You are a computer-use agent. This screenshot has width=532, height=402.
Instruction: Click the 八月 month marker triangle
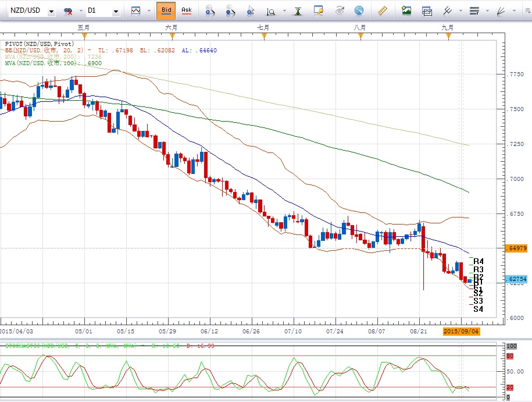pyautogui.click(x=360, y=36)
